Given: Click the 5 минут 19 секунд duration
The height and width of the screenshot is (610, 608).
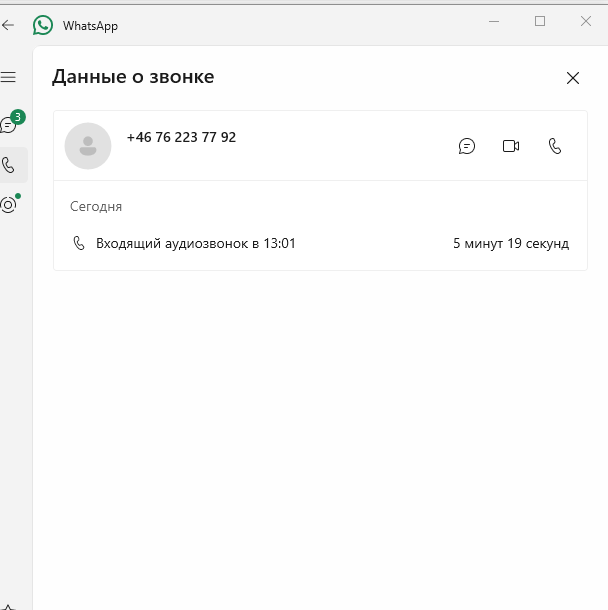Looking at the screenshot, I should pyautogui.click(x=511, y=244).
